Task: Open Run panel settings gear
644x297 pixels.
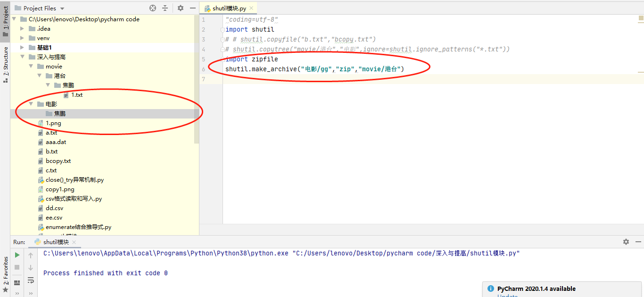Action: pos(626,242)
